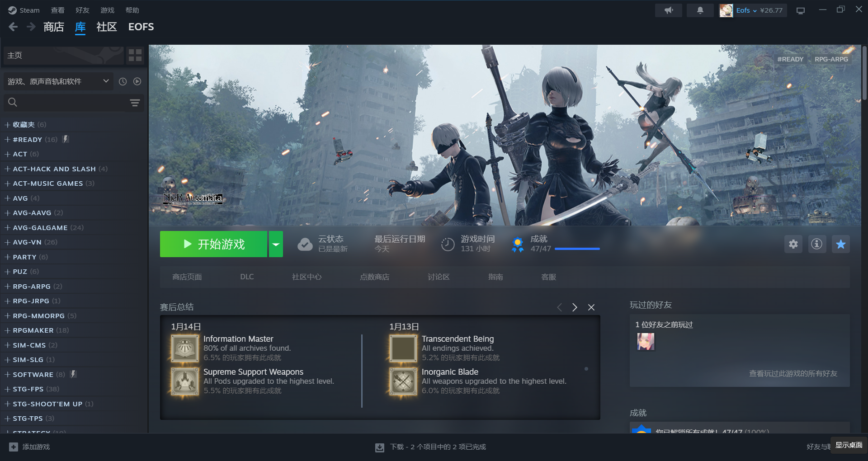Click the #READY tag on banner
This screenshot has width=868, height=461.
(790, 59)
